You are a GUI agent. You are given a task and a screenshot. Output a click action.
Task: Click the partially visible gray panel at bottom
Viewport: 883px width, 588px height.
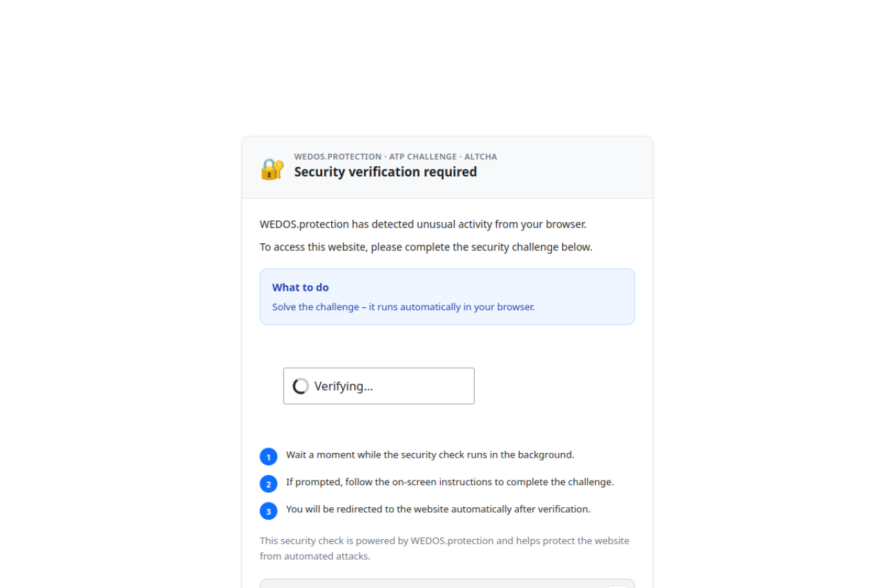(x=428, y=584)
